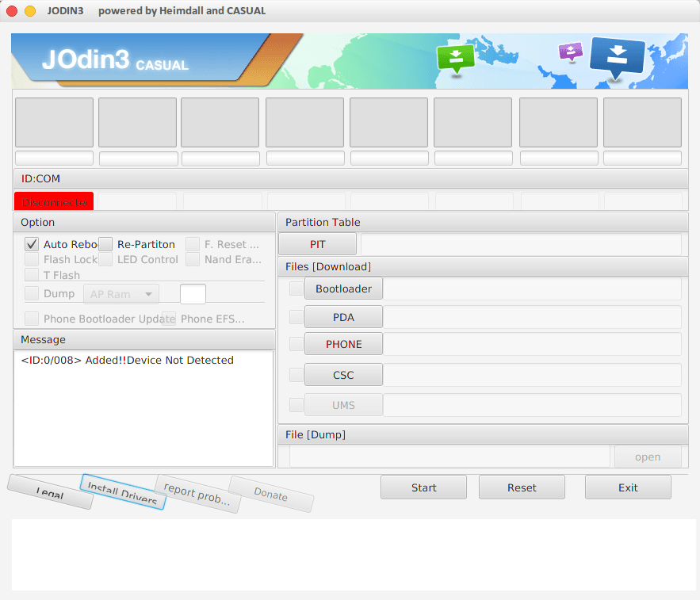This screenshot has height=600, width=700.
Task: Click the red Disconnected status box
Action: pos(54,201)
